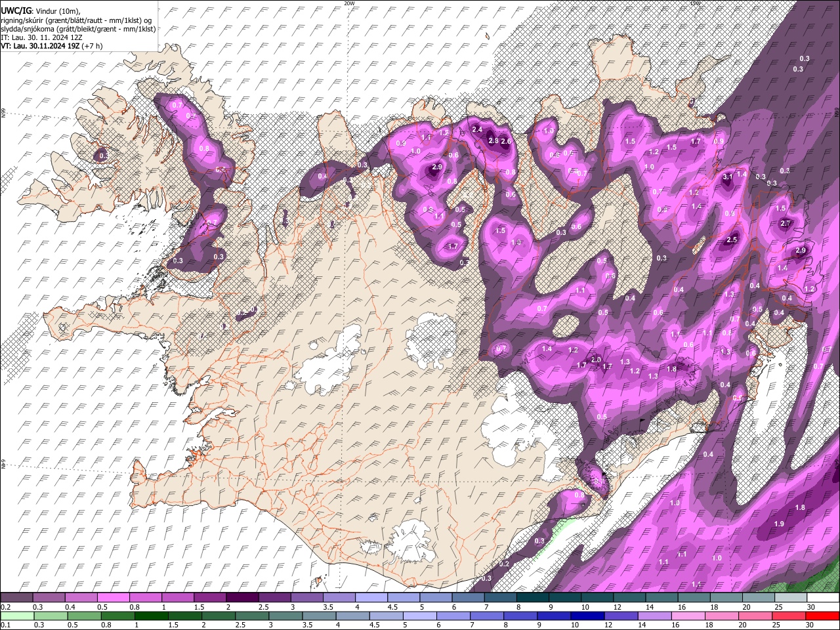Click the '2.6' precipitation value on the map
Screen dimensions: 840x630
tap(506, 141)
